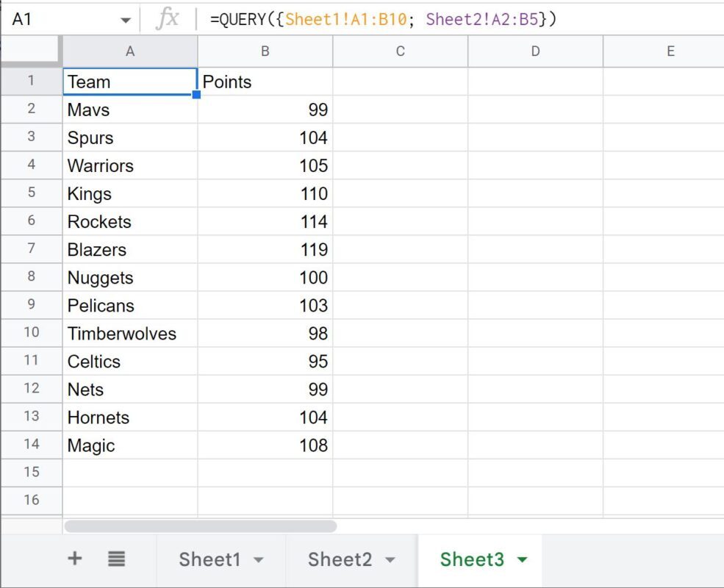Open the Name Box dropdown arrow
The image size is (724, 588).
[125, 20]
